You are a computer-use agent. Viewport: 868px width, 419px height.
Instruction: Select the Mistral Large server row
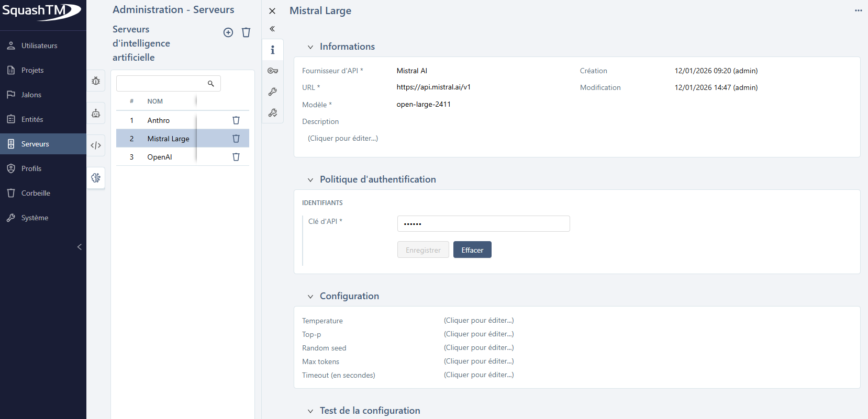pyautogui.click(x=182, y=139)
